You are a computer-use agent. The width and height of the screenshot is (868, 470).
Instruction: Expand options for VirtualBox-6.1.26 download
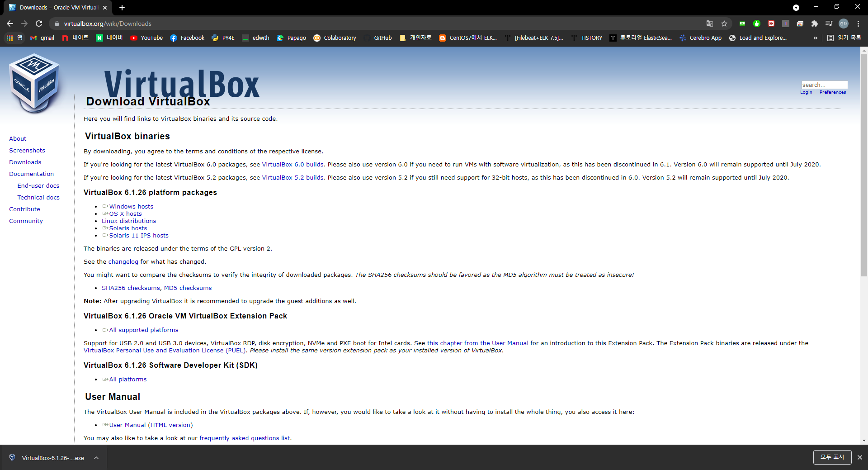(x=96, y=458)
